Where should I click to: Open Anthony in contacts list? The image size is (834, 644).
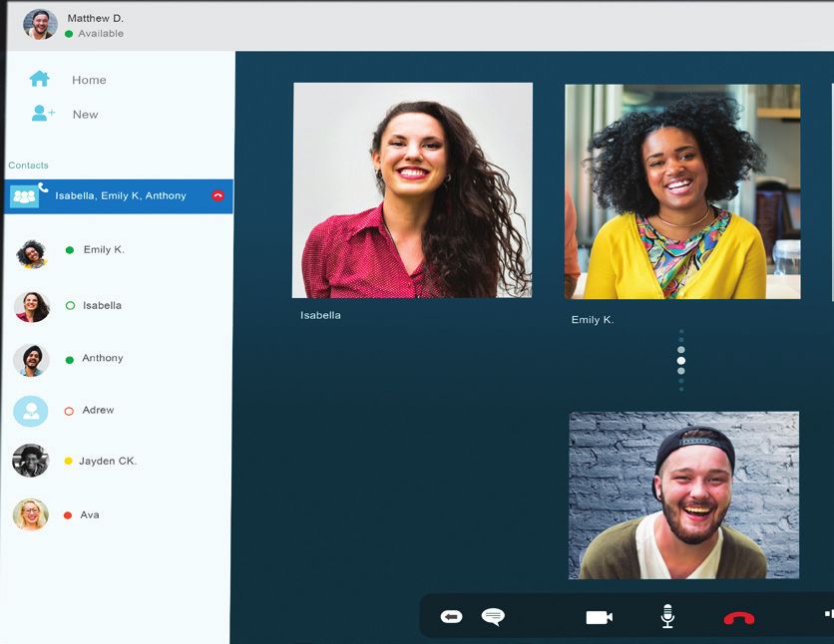[x=103, y=358]
